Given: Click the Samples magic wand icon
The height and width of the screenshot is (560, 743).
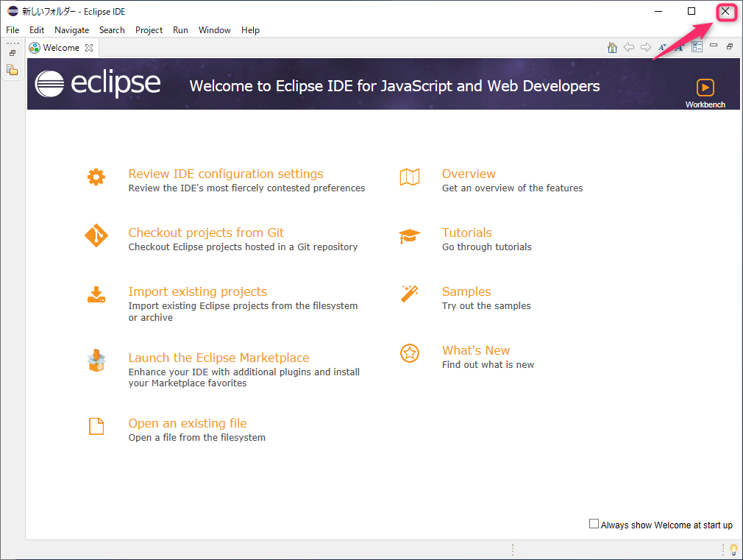Looking at the screenshot, I should click(410, 294).
